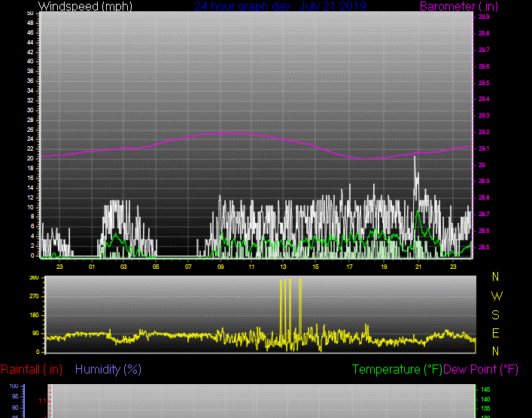Image resolution: width=532 pixels, height=418 pixels.
Task: Select hour 13 on the time axis
Action: 283,267
